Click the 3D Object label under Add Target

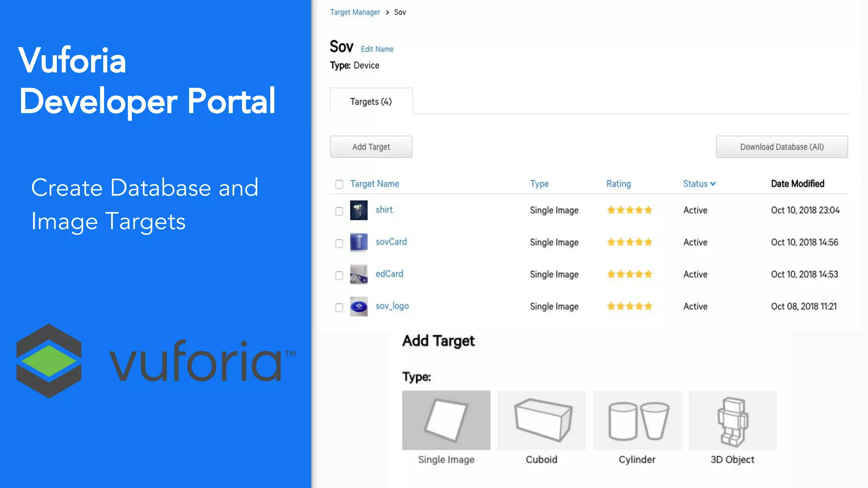point(733,460)
